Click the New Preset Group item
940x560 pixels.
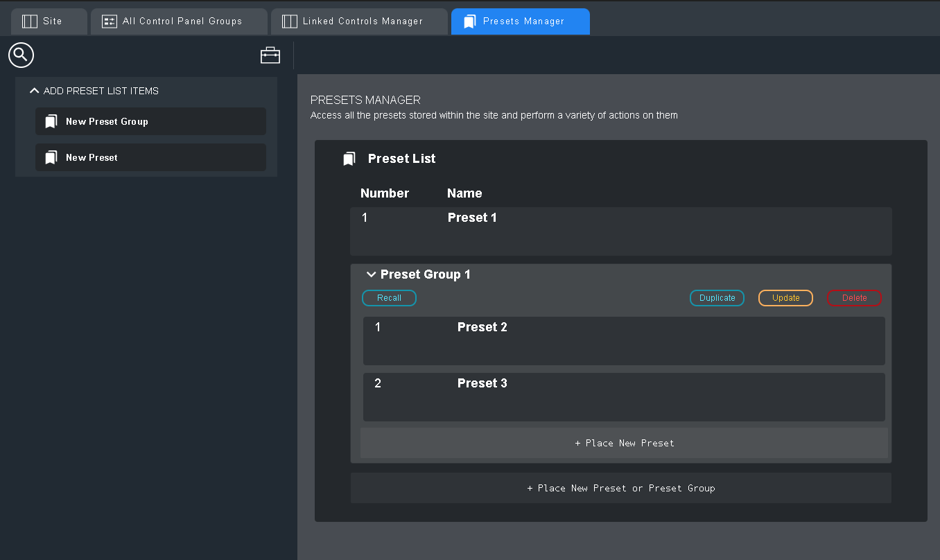click(x=150, y=121)
